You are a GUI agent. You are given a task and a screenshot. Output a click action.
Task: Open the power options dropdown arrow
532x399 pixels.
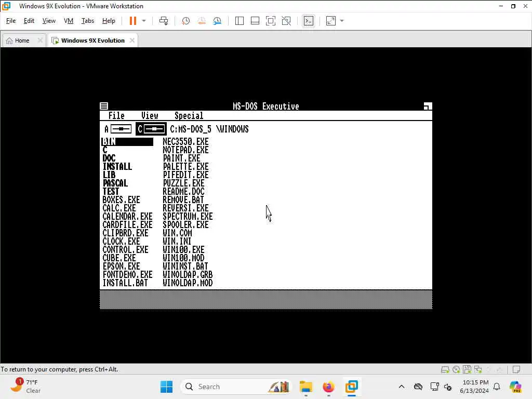[144, 21]
